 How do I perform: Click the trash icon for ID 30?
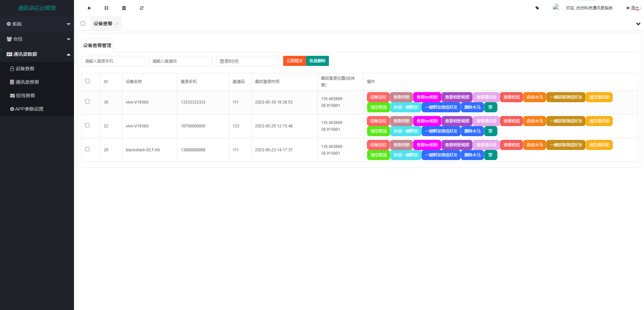point(490,107)
